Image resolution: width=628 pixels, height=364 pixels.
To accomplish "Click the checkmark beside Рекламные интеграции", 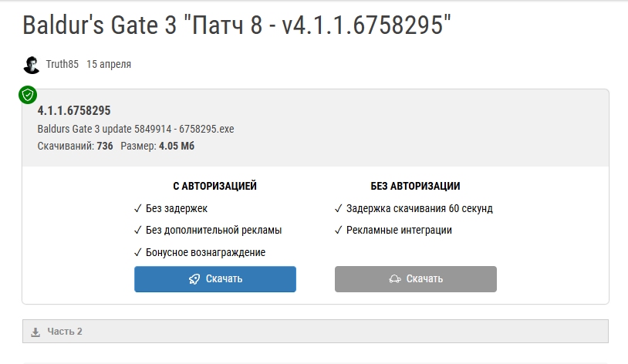I will pyautogui.click(x=339, y=230).
